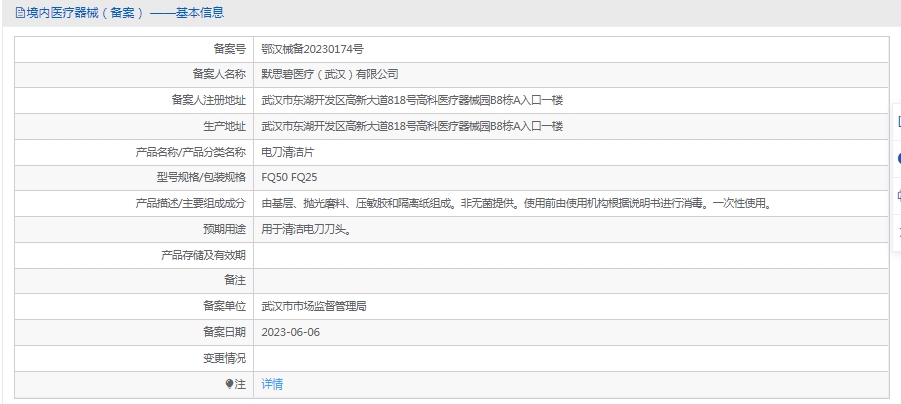Click the 备案单位 label

(225, 306)
